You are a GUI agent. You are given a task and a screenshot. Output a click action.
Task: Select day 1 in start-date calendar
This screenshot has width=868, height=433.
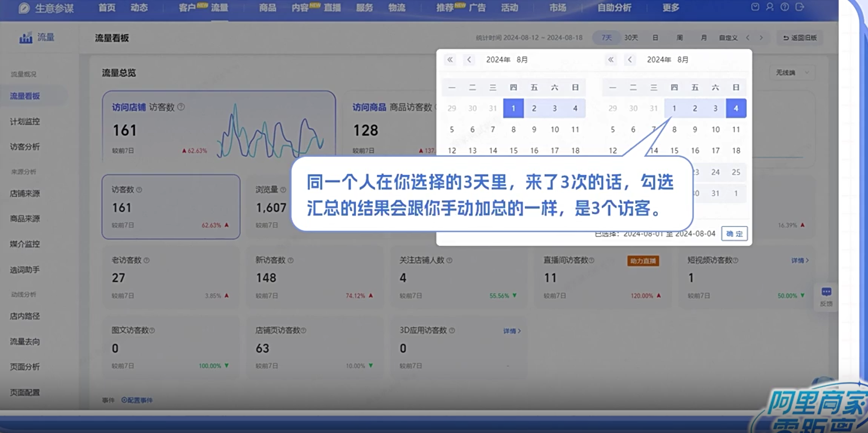coord(513,108)
